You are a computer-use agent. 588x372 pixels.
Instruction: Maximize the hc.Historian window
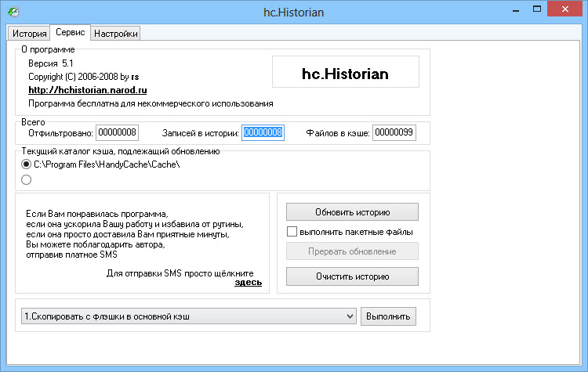537,9
